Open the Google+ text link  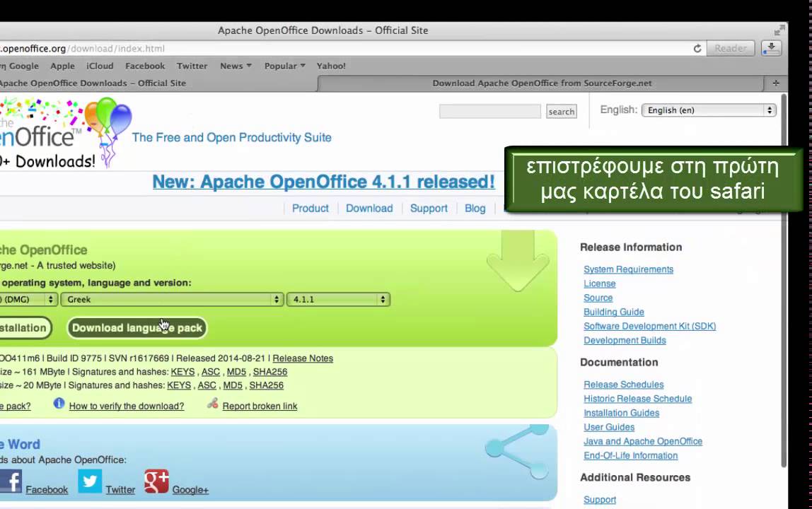tap(190, 489)
